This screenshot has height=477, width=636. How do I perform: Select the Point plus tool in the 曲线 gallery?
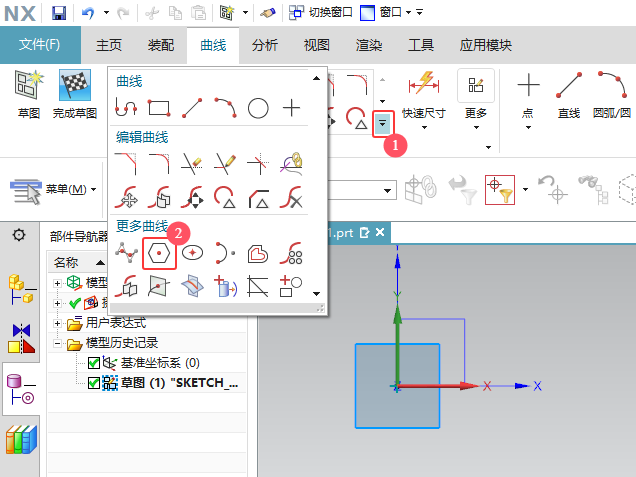coord(291,108)
